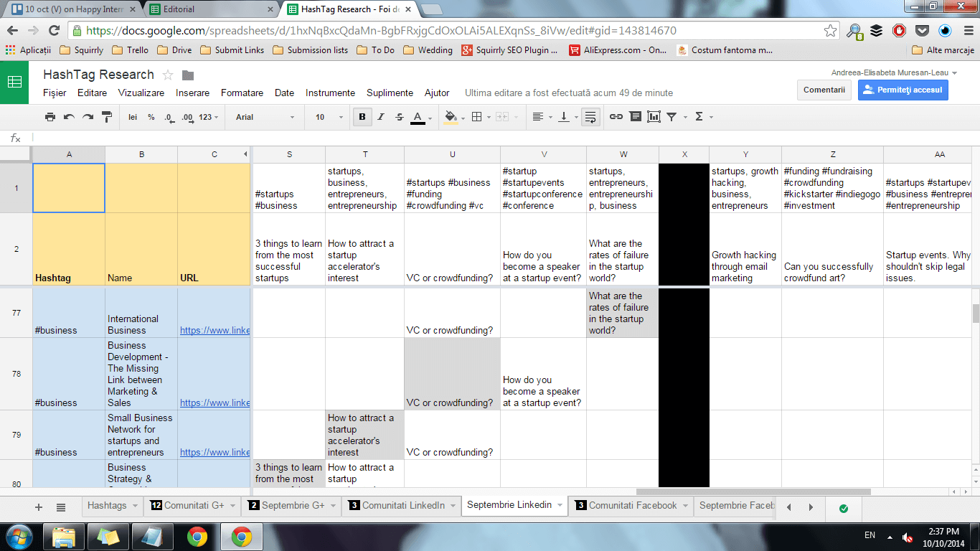
Task: Open the Septembrie Linkedin tab dropdown arrow
Action: 560,506
